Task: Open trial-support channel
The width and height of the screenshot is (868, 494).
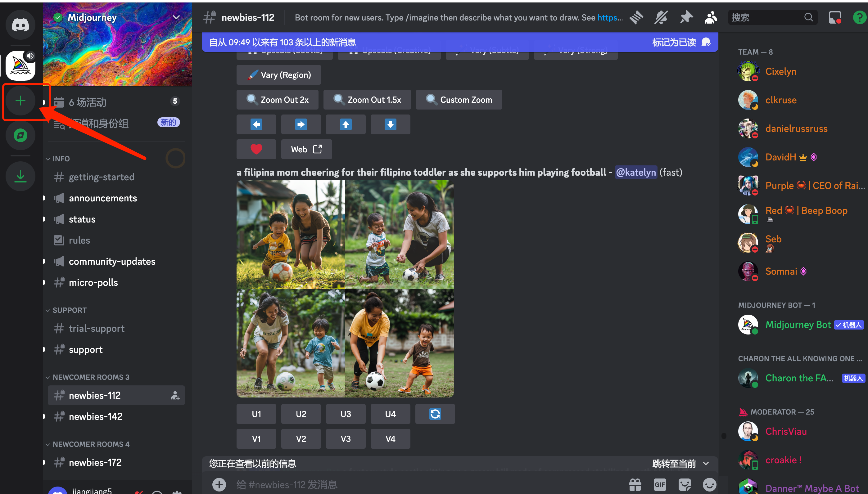Action: click(116, 328)
